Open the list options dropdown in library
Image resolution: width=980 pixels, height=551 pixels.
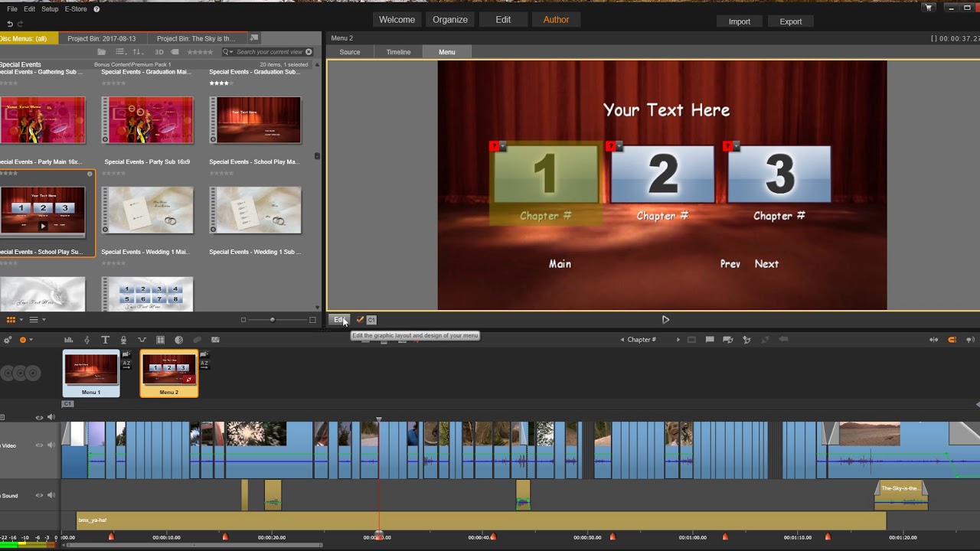click(120, 52)
